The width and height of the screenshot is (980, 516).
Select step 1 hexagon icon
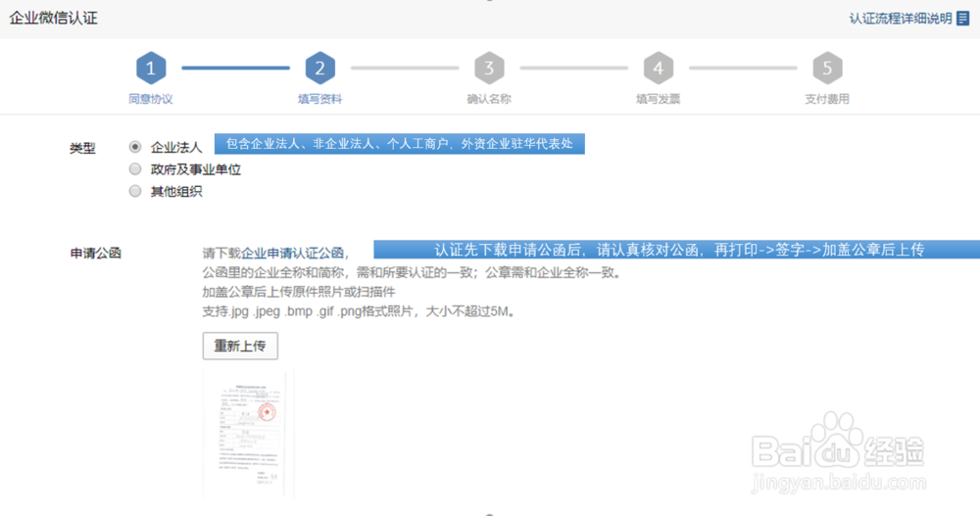[151, 69]
